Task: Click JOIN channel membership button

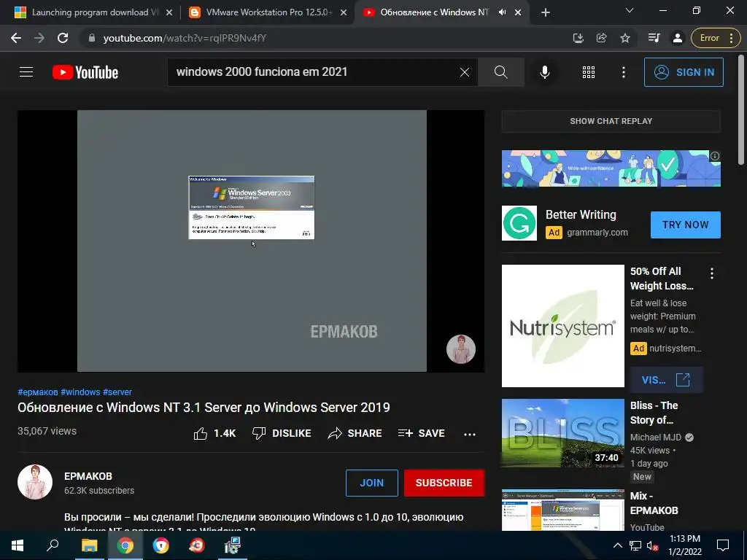Action: (371, 483)
